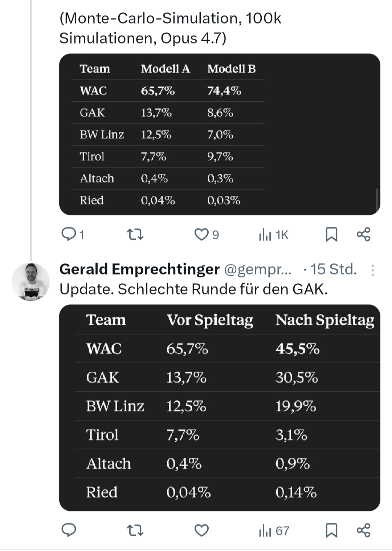
Task: Share the Modell A/B table tweet
Action: [363, 234]
